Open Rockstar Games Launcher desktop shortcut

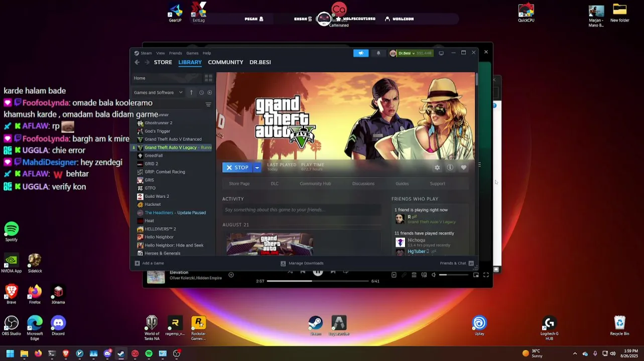click(198, 328)
